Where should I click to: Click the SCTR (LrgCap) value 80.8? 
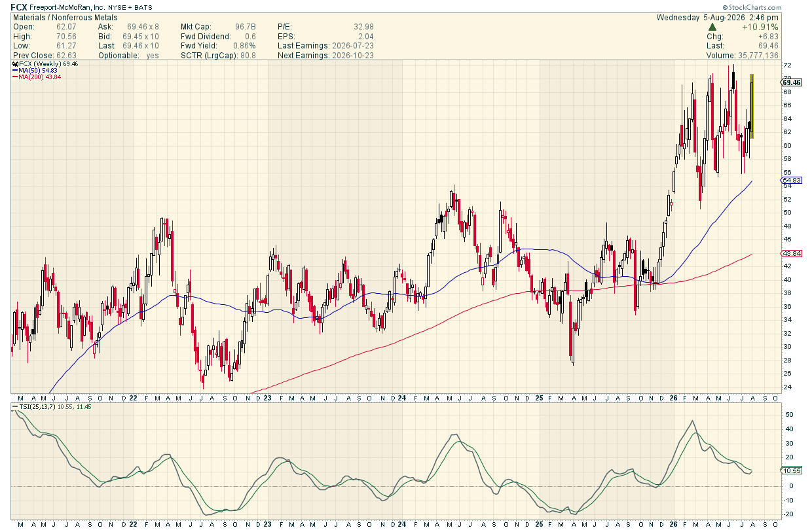(248, 56)
